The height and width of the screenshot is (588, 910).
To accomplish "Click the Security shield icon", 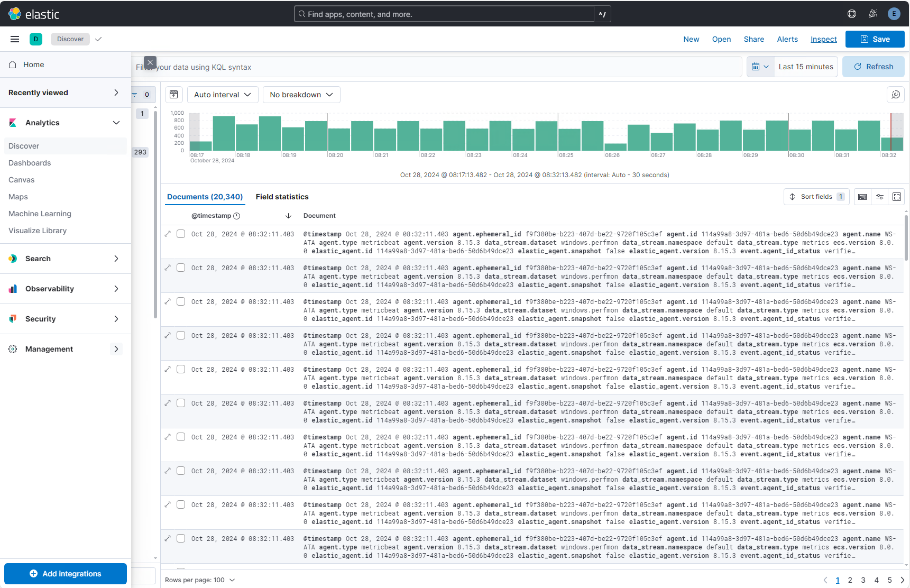I will tap(13, 319).
